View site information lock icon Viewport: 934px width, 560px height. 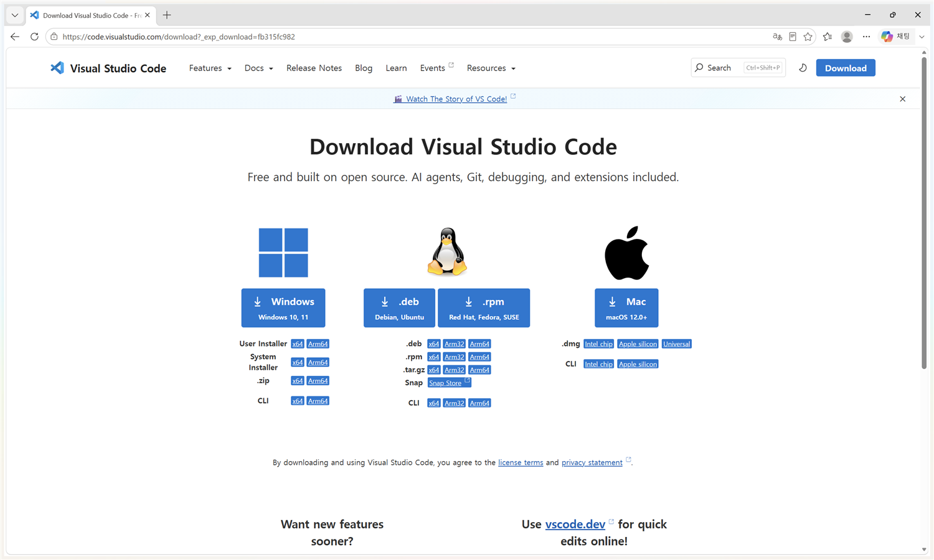coord(54,37)
